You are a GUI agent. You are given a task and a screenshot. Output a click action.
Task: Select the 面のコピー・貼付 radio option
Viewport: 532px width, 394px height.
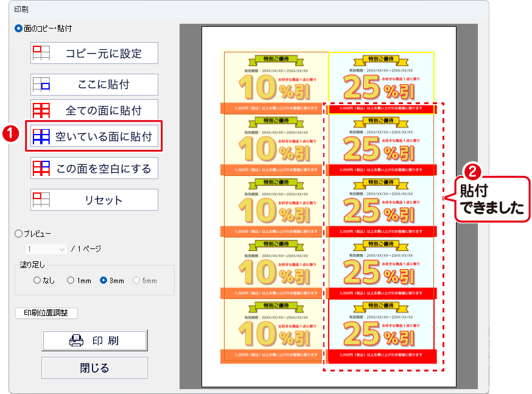(x=18, y=28)
